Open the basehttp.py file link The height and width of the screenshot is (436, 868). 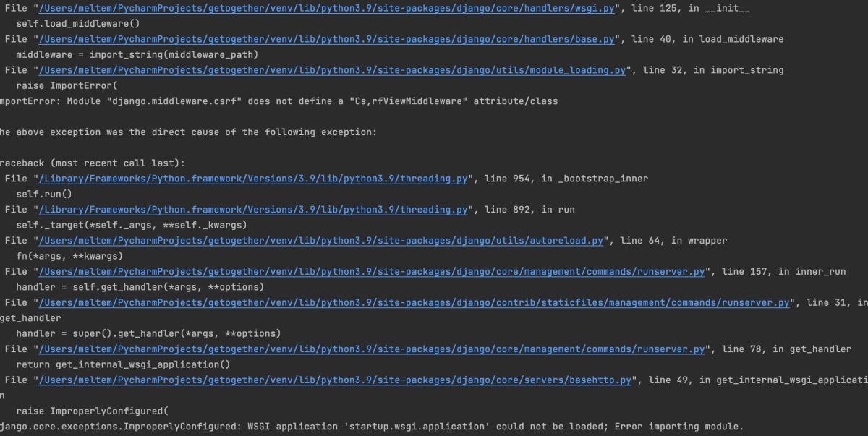336,380
